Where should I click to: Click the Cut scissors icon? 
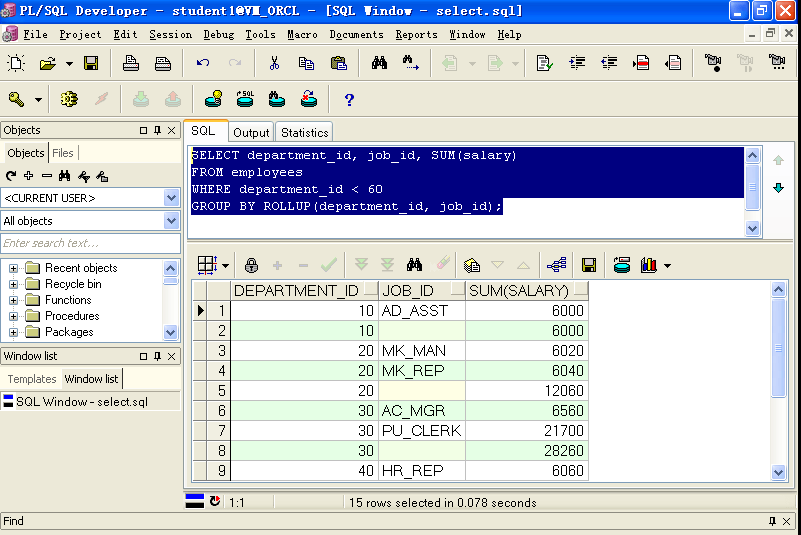[274, 63]
